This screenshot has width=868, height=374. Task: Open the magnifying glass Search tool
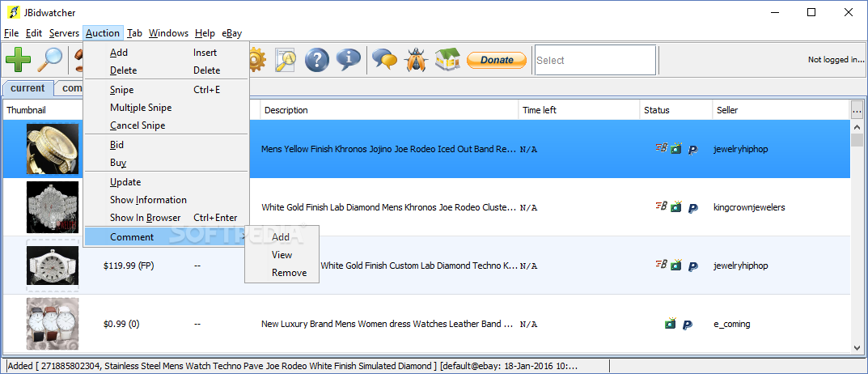click(50, 60)
